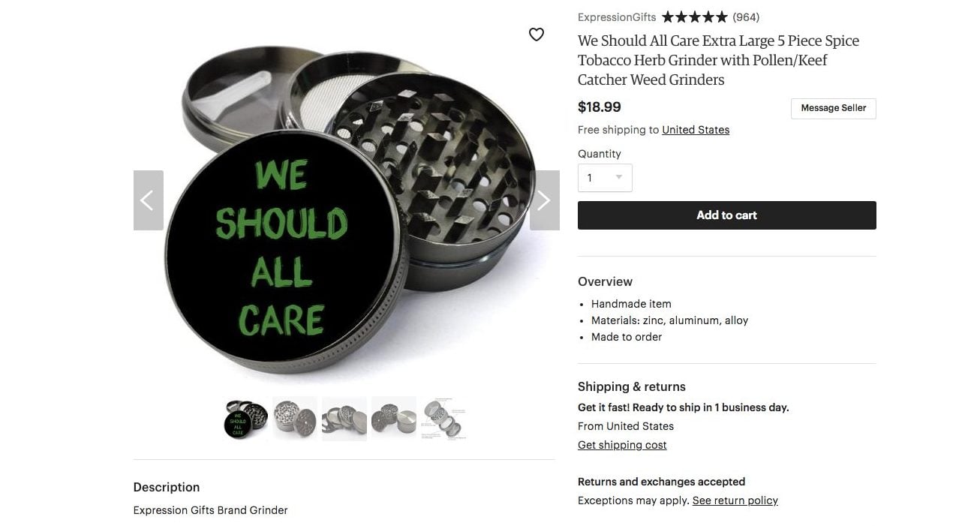980x526 pixels.
Task: Change shipping destination United States
Action: (x=696, y=130)
